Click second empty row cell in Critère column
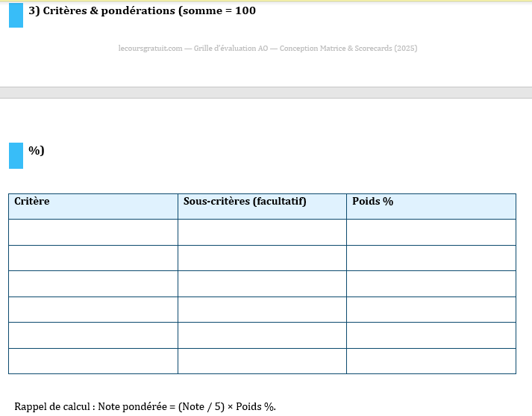This screenshot has width=532, height=416. [93, 258]
